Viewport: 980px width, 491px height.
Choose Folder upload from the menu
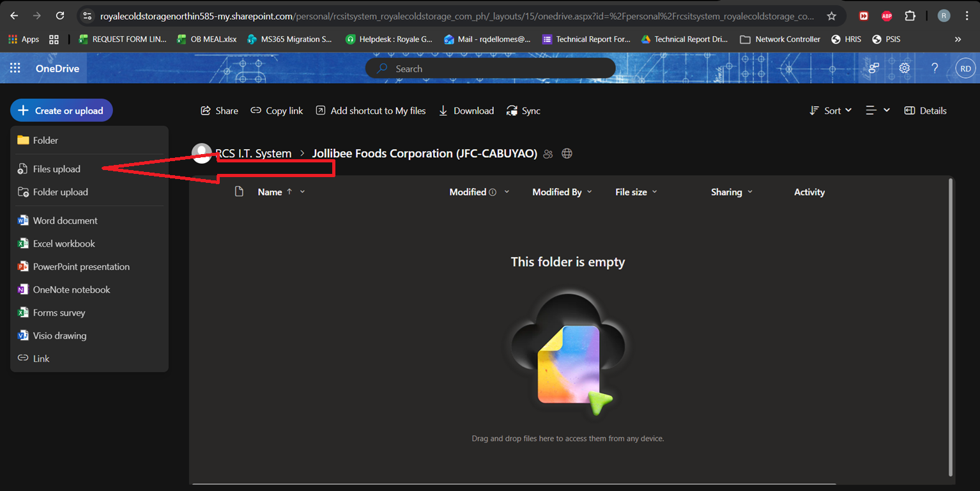coord(89,192)
